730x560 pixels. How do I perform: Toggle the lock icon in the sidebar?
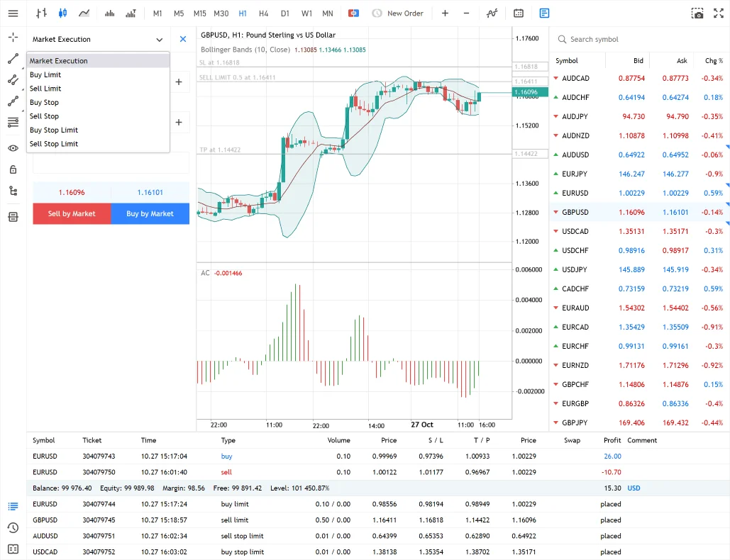(12, 169)
